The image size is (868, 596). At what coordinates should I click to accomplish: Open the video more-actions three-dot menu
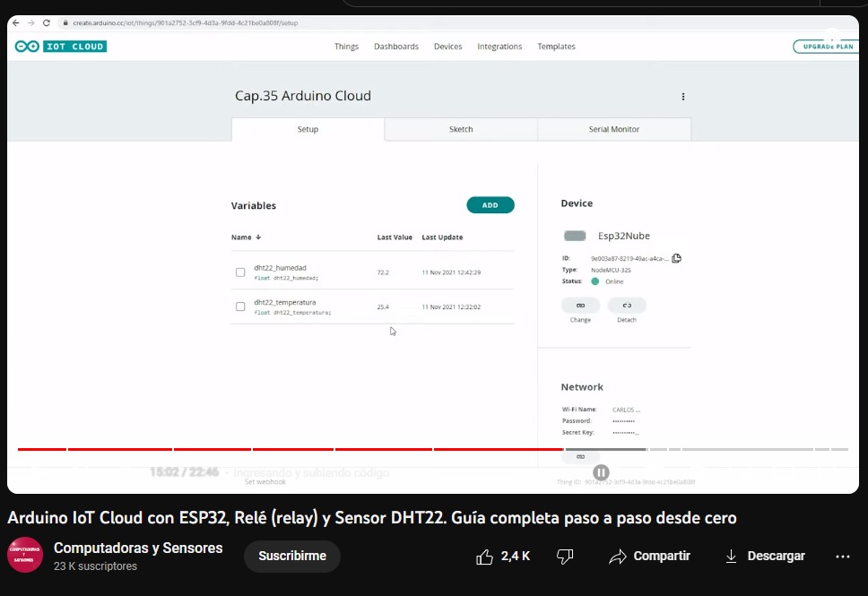[x=842, y=556]
